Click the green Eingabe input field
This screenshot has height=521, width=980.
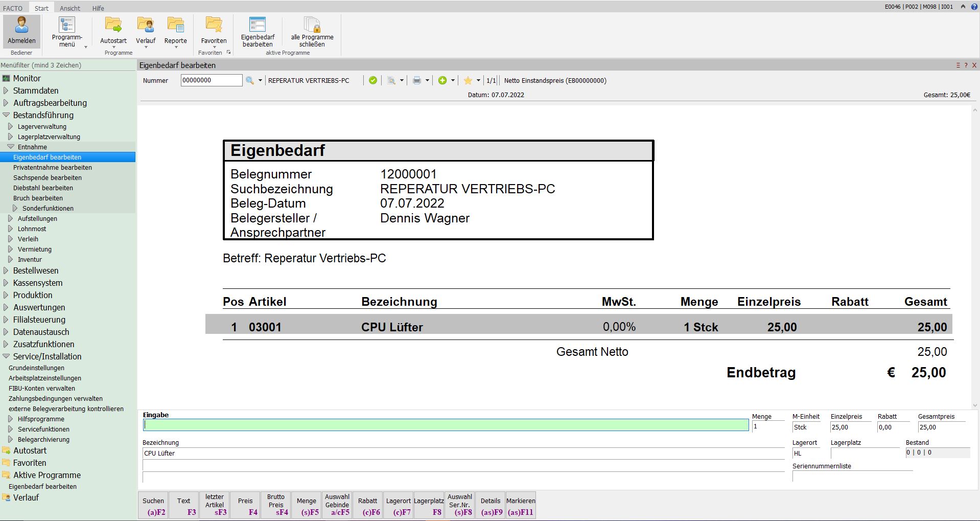tap(446, 425)
